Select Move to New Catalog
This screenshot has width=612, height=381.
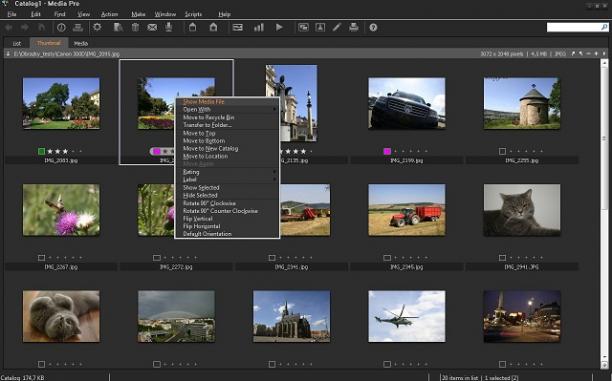[x=226, y=148]
